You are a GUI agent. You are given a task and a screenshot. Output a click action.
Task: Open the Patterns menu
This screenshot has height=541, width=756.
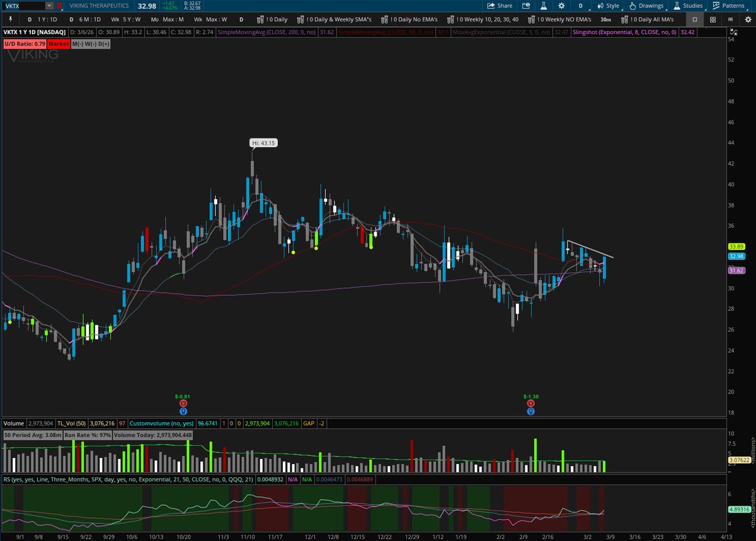[x=729, y=6]
